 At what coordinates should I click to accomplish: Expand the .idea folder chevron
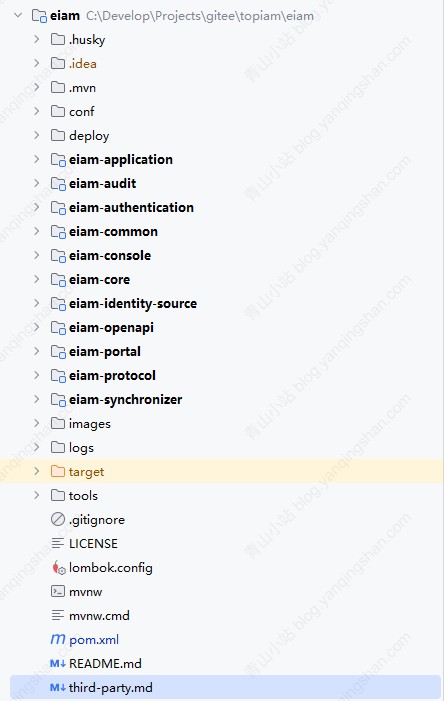(37, 63)
